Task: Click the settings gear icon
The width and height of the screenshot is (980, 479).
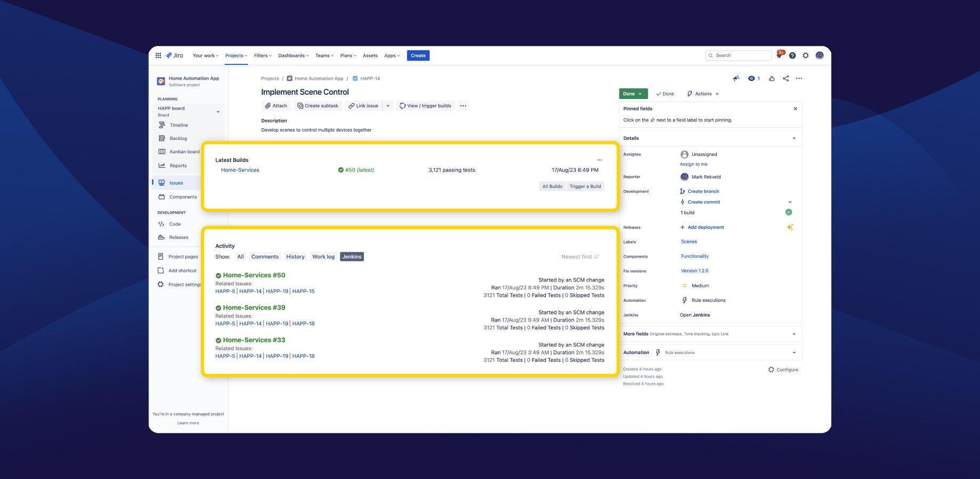Action: [x=806, y=55]
